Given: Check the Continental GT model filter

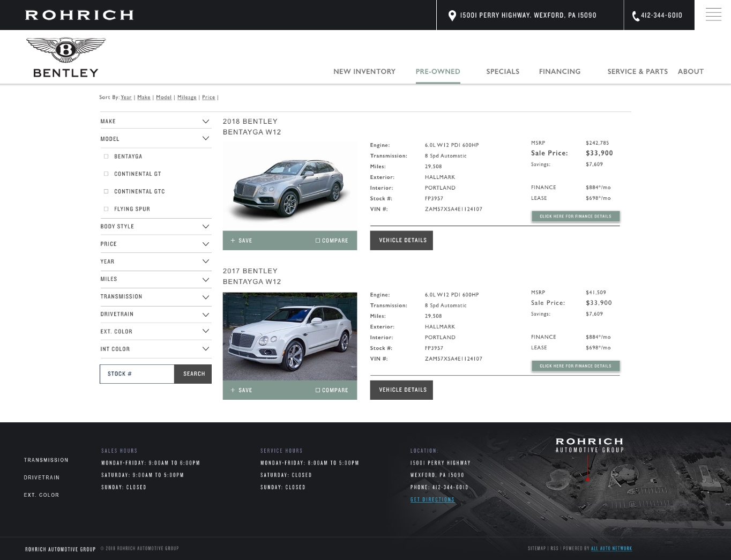Looking at the screenshot, I should [106, 174].
